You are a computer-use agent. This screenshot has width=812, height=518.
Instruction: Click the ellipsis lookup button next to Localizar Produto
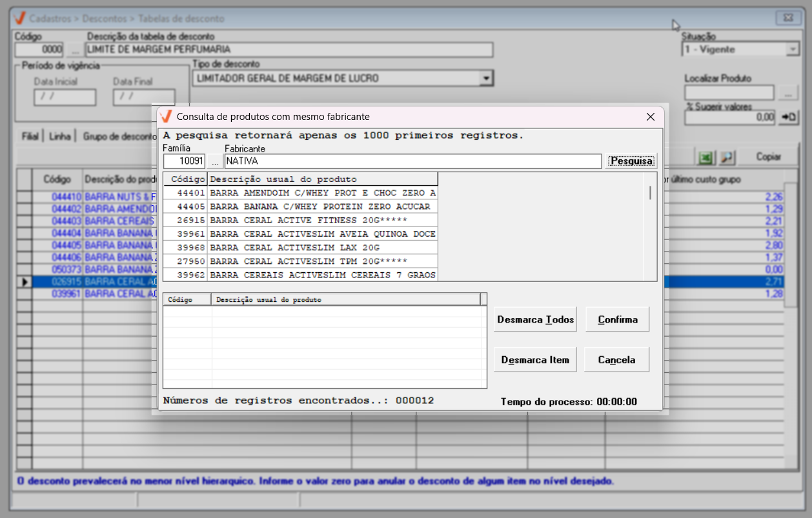click(x=787, y=94)
